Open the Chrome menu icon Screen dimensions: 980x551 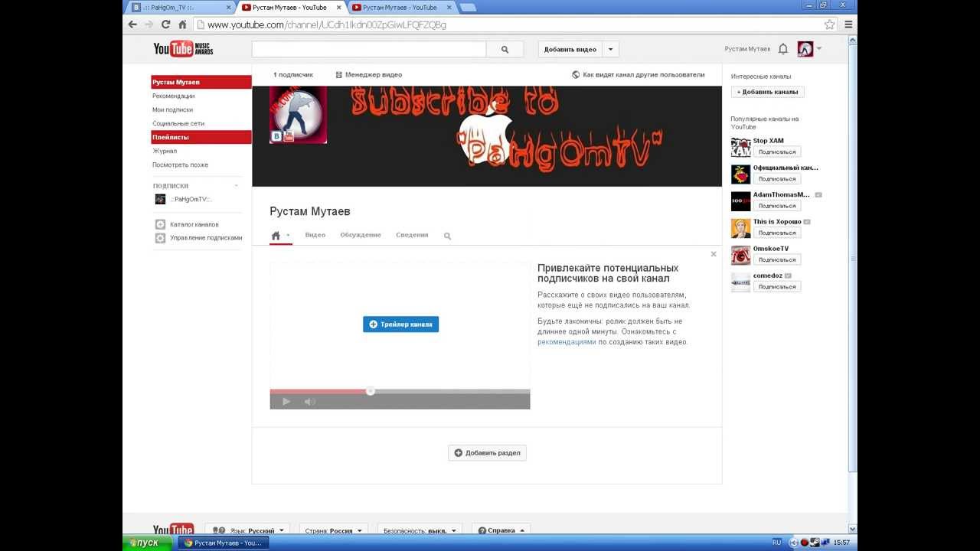(848, 24)
